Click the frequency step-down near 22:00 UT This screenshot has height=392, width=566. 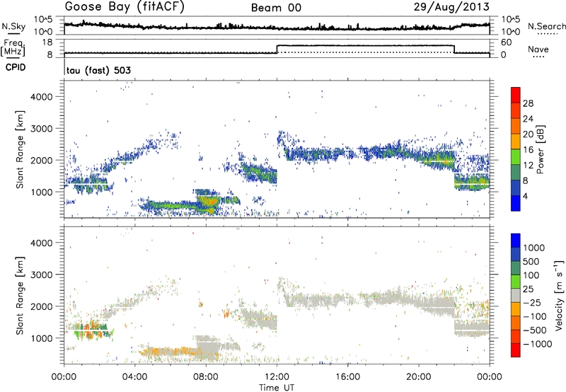454,49
